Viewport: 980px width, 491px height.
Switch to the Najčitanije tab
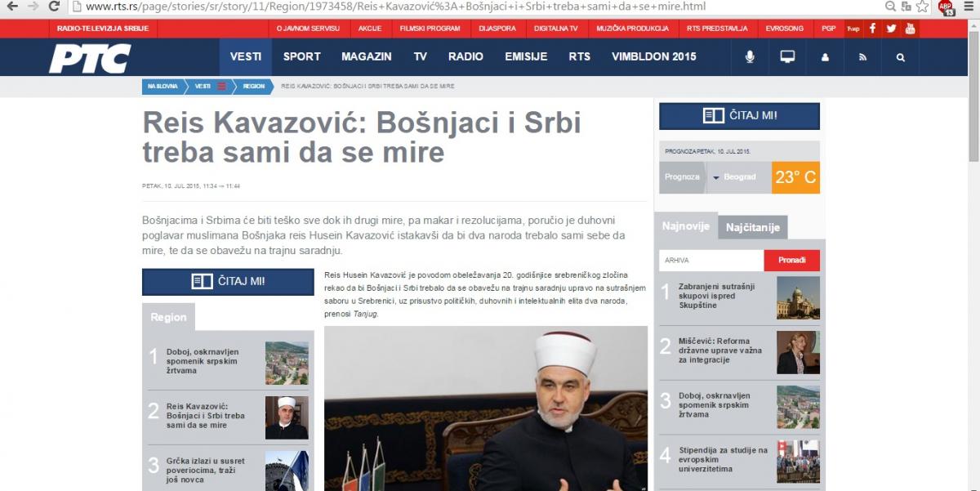click(x=753, y=228)
